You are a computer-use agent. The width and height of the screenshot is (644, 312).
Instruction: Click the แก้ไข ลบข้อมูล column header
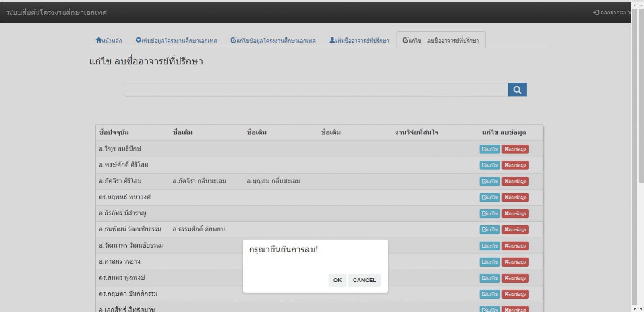pyautogui.click(x=504, y=132)
